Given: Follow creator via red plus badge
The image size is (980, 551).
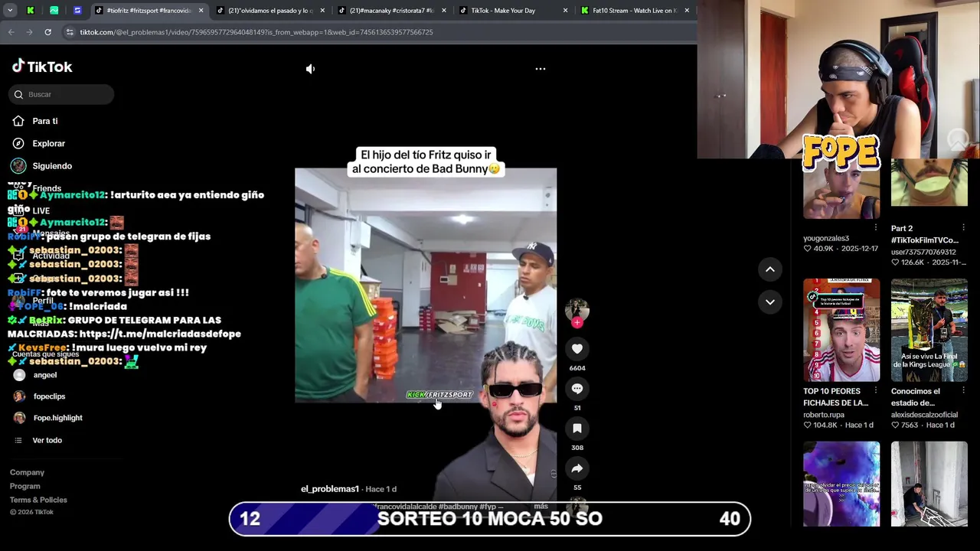Looking at the screenshot, I should 577,323.
